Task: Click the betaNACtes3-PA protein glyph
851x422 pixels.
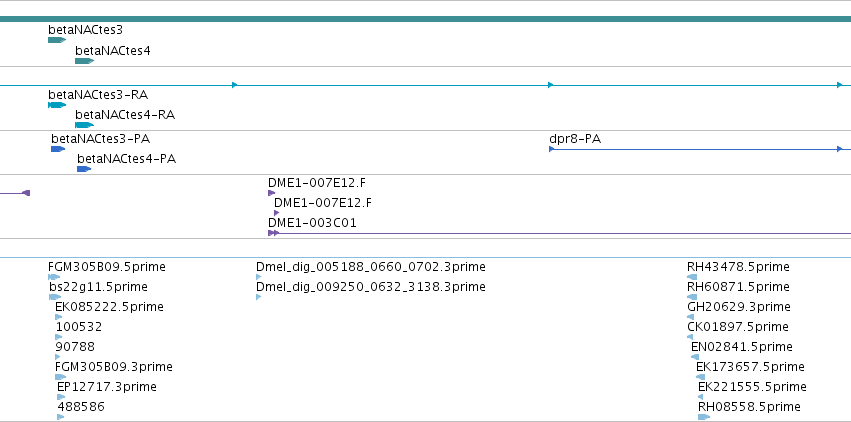Action: tap(58, 149)
